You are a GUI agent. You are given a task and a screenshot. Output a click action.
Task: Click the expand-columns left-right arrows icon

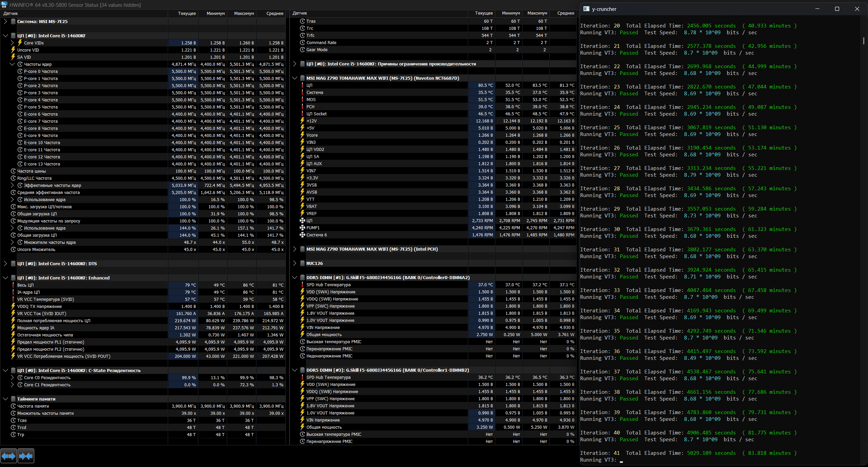(x=8, y=456)
